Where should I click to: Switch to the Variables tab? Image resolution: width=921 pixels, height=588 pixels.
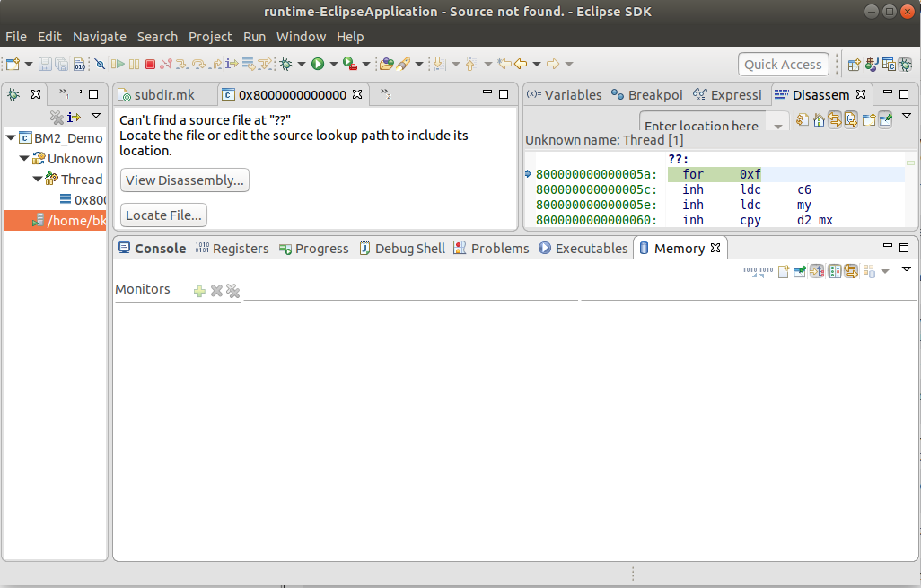point(564,94)
